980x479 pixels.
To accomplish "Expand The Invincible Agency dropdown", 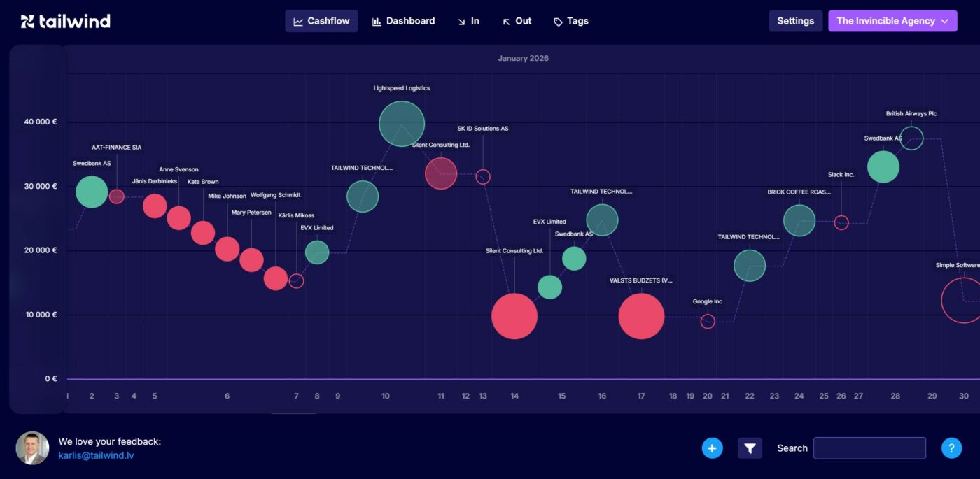I will point(892,21).
